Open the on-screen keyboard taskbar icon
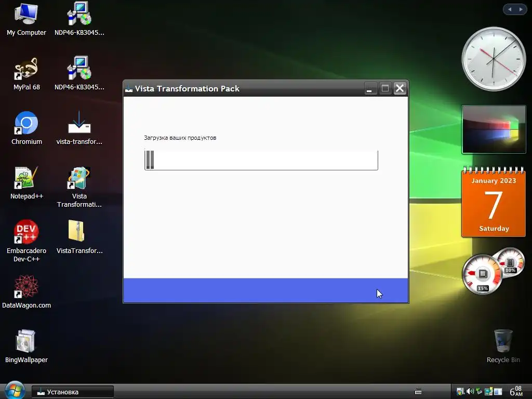This screenshot has width=532, height=399. point(418,392)
